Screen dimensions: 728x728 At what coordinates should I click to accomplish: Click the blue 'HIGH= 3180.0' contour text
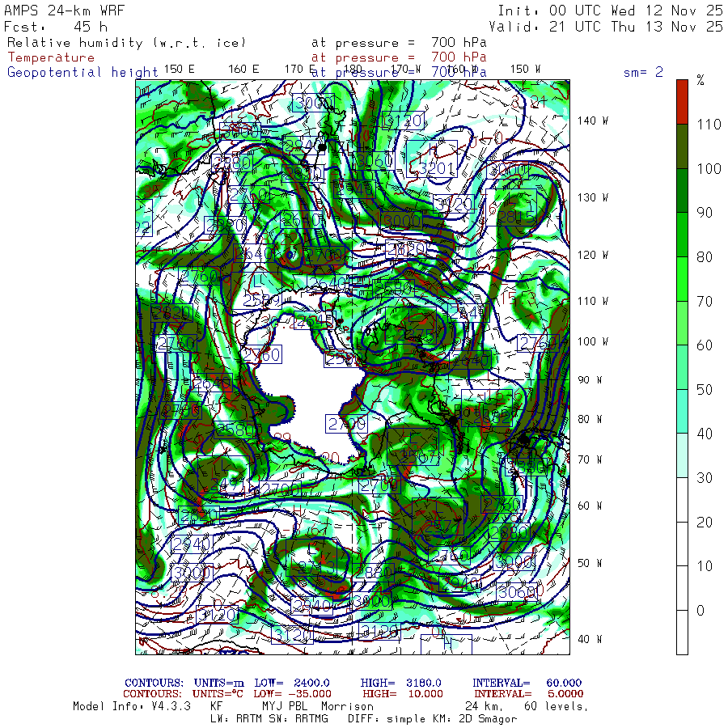click(x=400, y=683)
